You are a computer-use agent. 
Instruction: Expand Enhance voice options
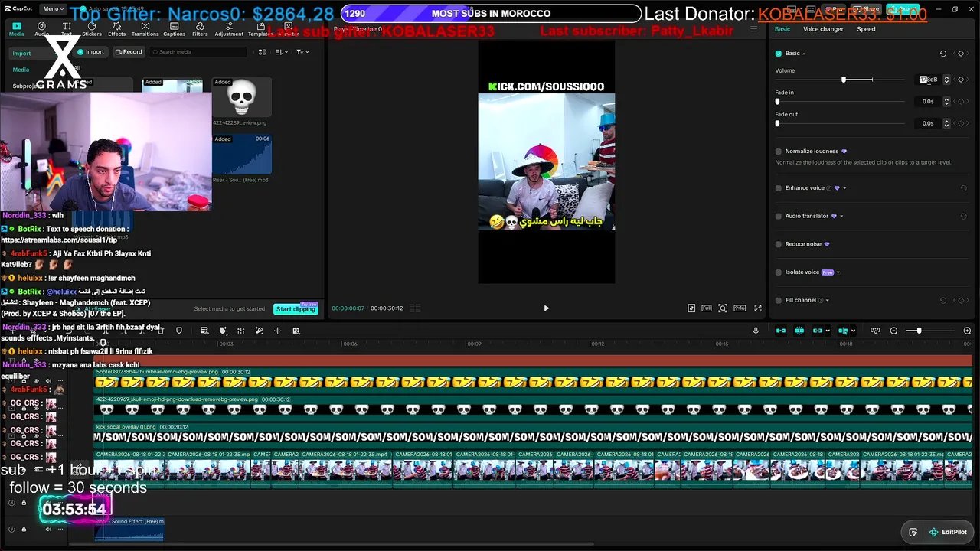(844, 188)
